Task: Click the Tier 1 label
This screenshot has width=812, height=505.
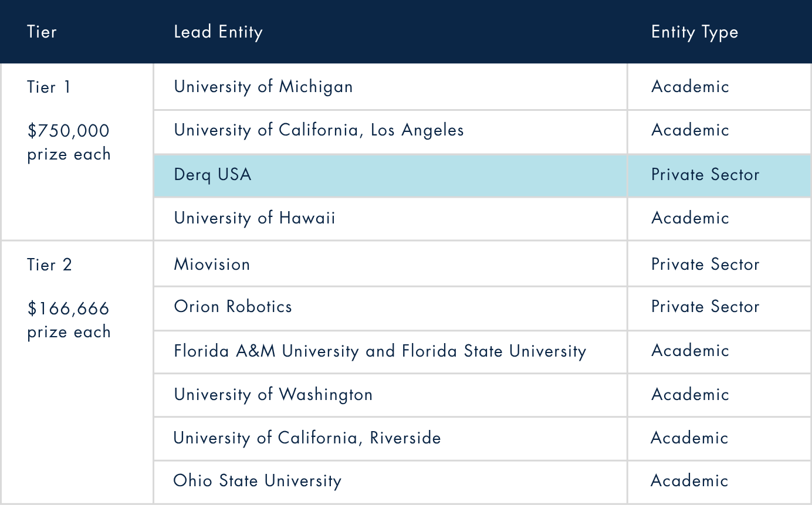Action: (x=49, y=87)
